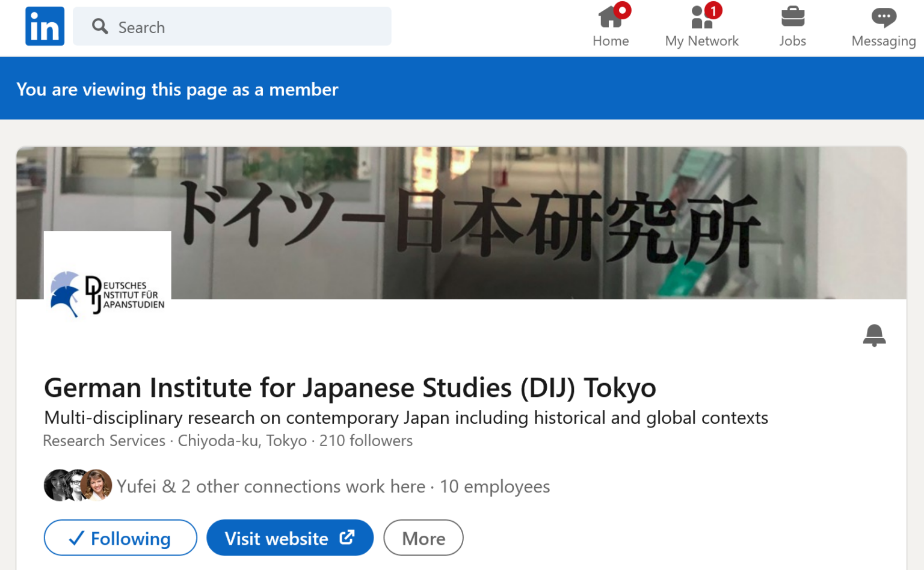Click the company cover banner image
This screenshot has height=570, width=924.
click(461, 223)
